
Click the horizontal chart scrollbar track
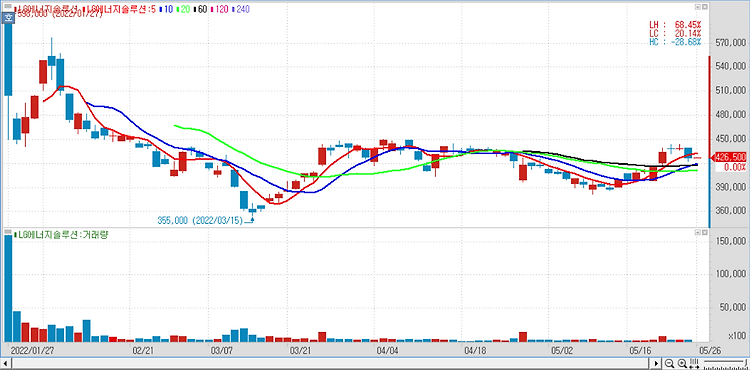click(330, 364)
